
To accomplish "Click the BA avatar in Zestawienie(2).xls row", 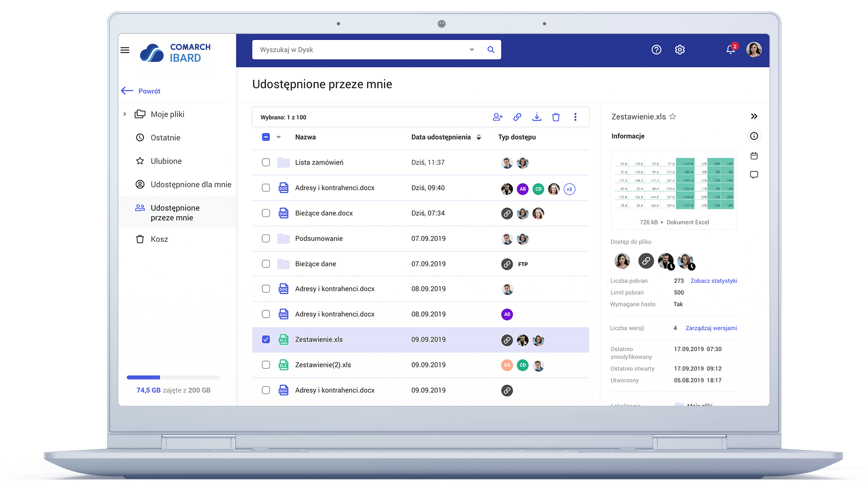I will (507, 365).
